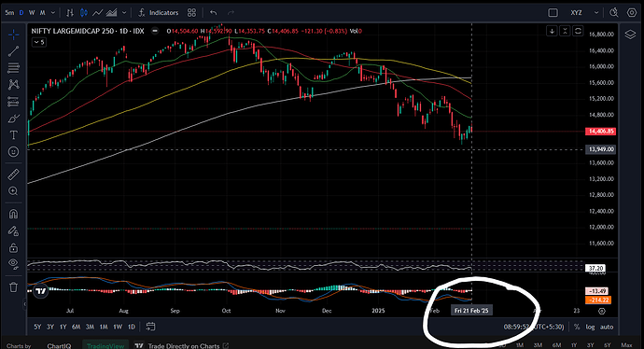Remove drawings with the trash icon
644x349 pixels.
(14, 287)
